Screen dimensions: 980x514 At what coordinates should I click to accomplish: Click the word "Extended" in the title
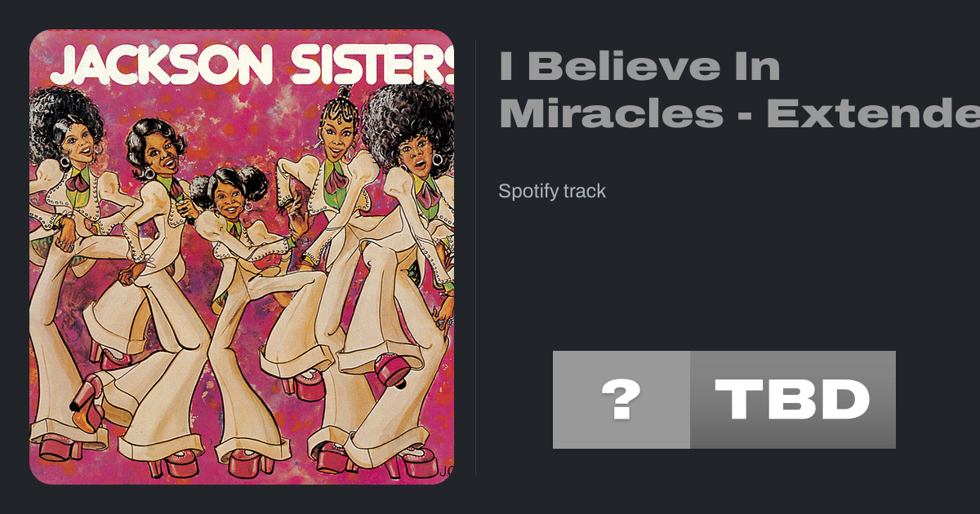[x=874, y=115]
